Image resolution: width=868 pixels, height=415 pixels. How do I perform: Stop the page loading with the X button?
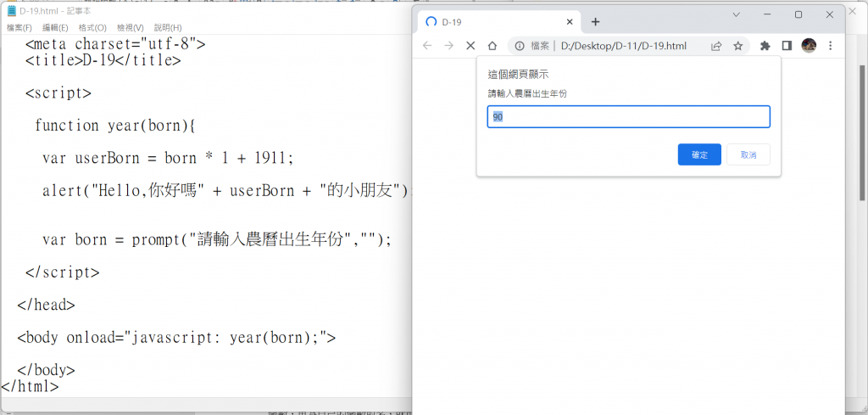click(x=470, y=46)
